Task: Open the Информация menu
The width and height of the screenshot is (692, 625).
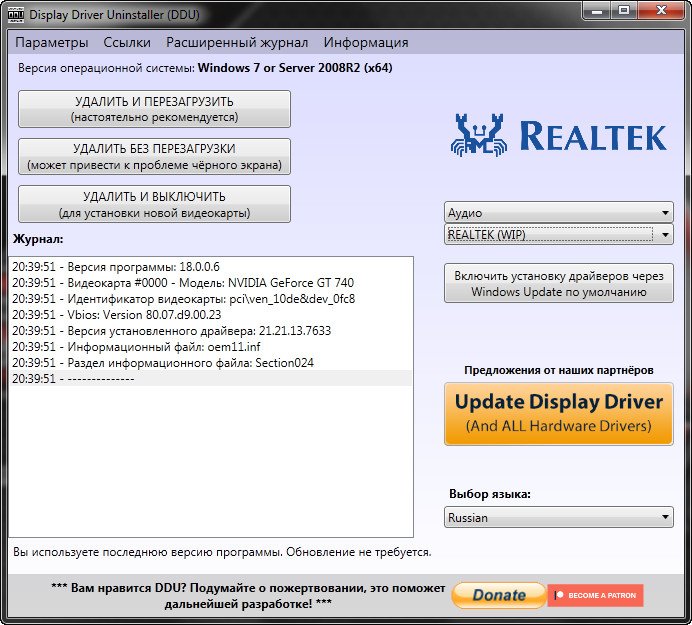Action: (366, 42)
